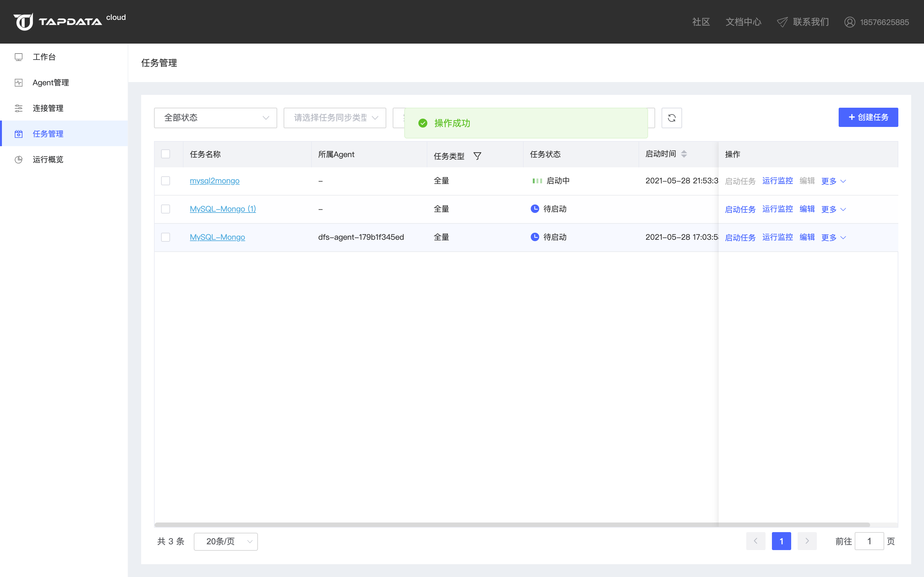Click the 创建任务 button
924x577 pixels.
(868, 118)
